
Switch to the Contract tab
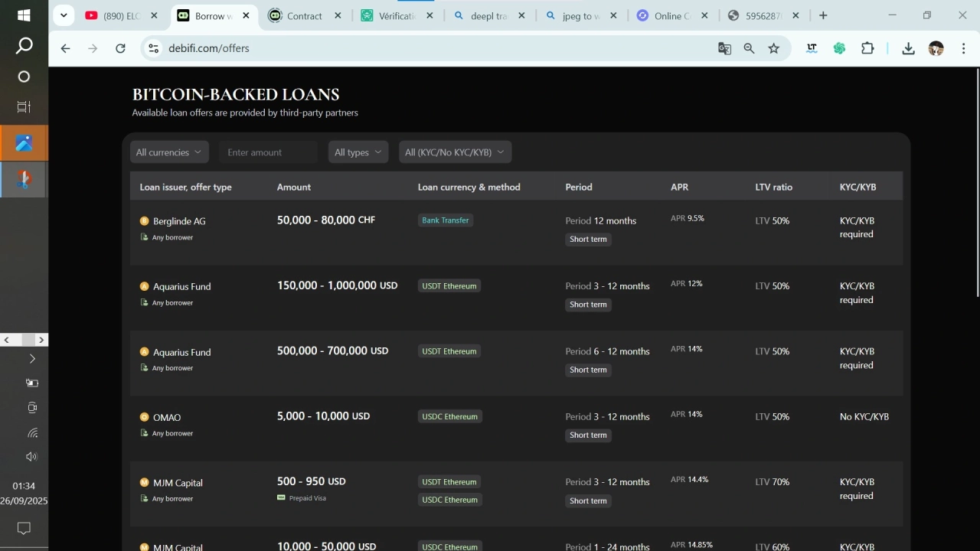(304, 15)
